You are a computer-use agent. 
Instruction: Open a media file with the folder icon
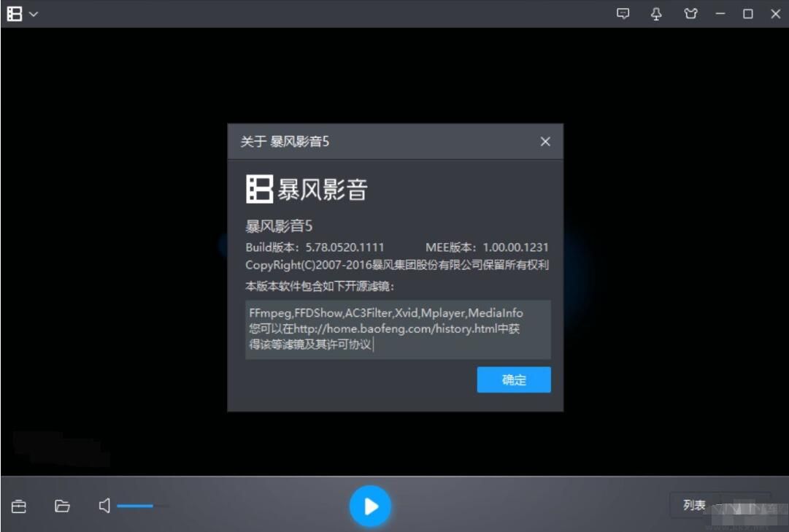pyautogui.click(x=63, y=505)
